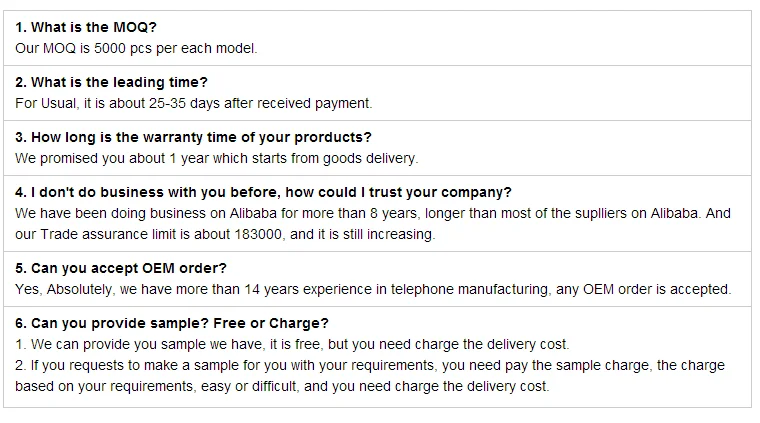Click the line starting 'our Trade assurance limit'
Screen dimensions: 760x423
point(225,234)
